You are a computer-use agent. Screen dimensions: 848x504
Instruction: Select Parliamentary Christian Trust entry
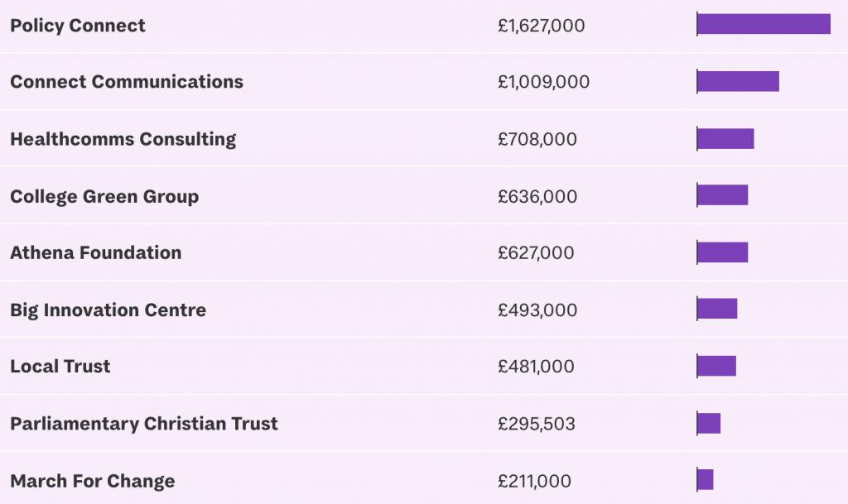(x=144, y=424)
